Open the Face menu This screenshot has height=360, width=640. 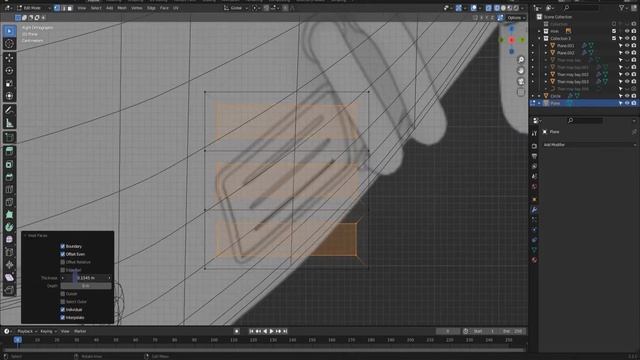pyautogui.click(x=164, y=8)
